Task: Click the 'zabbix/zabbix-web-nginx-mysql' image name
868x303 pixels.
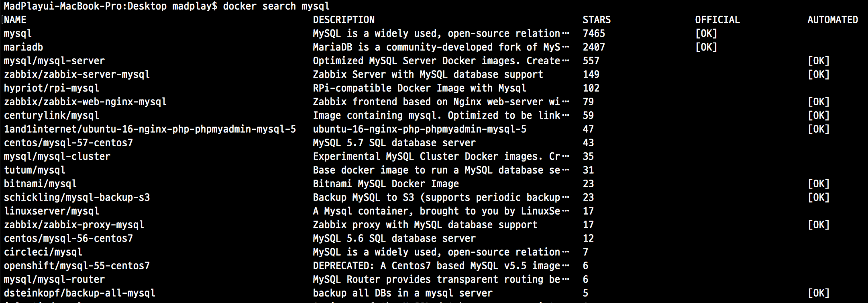Action: point(85,102)
